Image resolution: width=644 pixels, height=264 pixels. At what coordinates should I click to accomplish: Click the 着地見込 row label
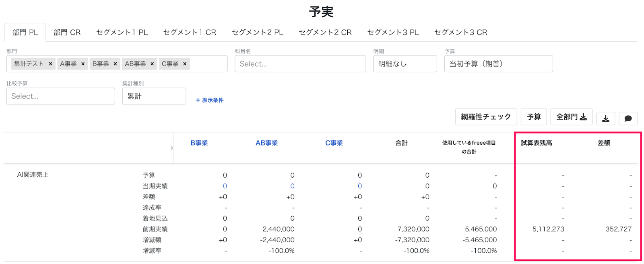click(x=155, y=218)
